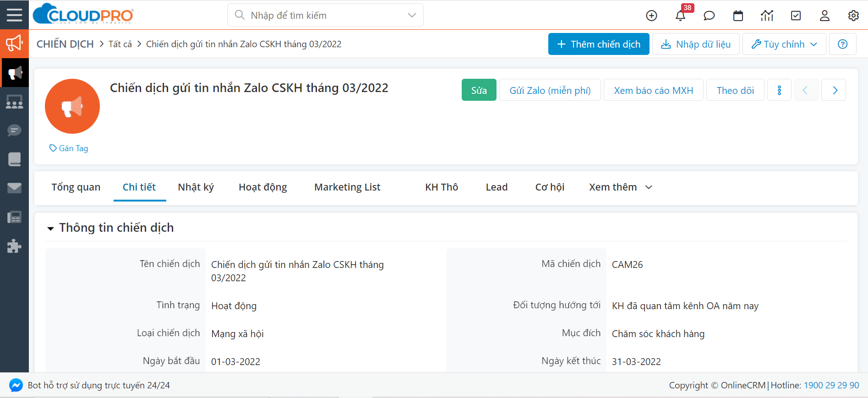Screen dimensions: 868x398
Task: Click KH đã quan tâm kênh OA value
Action: [685, 306]
